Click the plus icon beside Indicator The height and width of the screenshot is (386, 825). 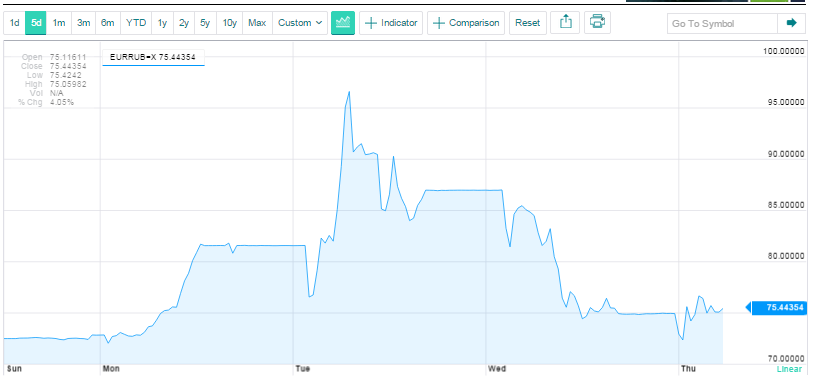(371, 23)
